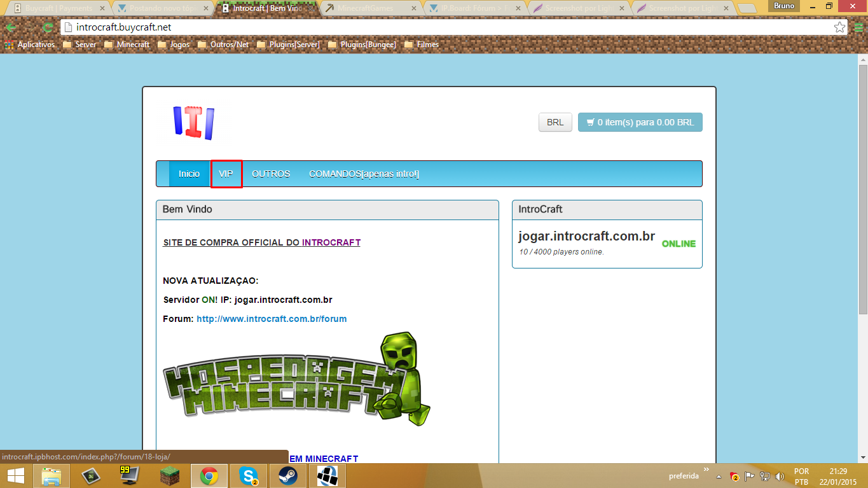Open the OUTROS category tab

[271, 174]
